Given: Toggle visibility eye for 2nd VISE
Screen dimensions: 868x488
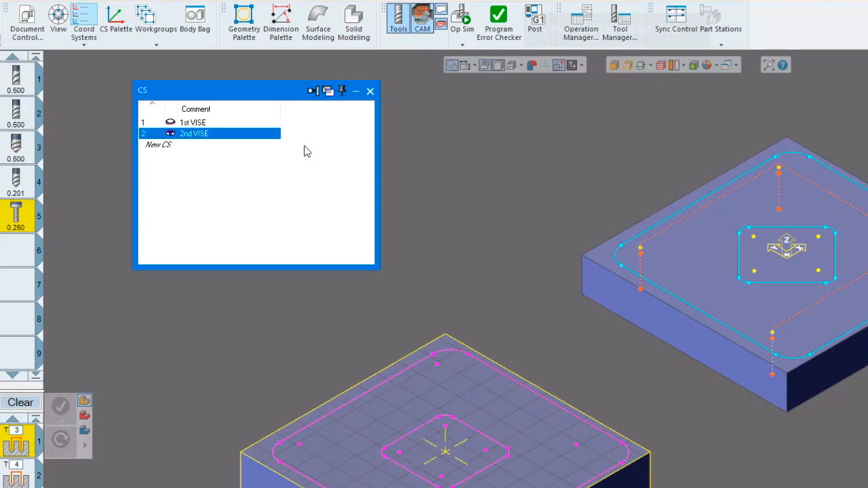Looking at the screenshot, I should click(x=170, y=134).
